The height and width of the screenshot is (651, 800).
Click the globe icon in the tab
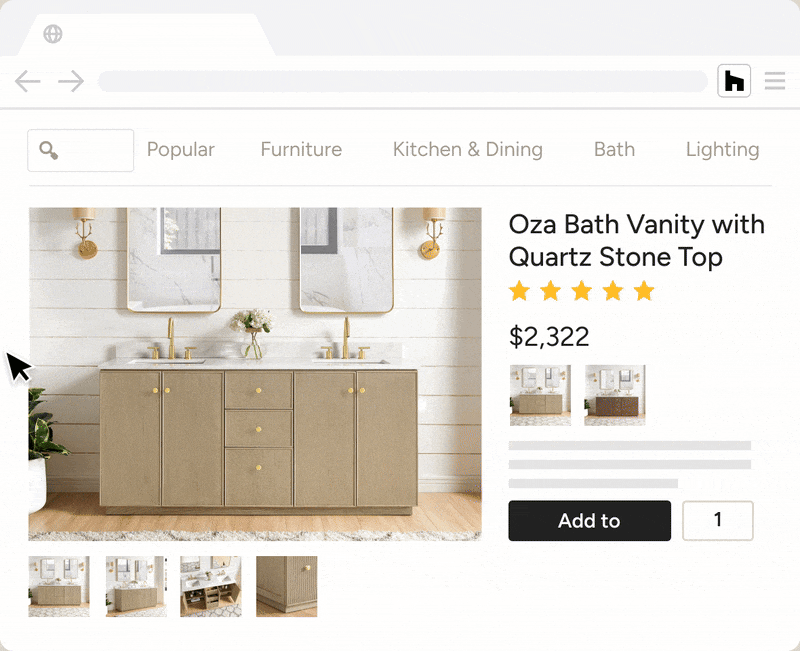(53, 34)
